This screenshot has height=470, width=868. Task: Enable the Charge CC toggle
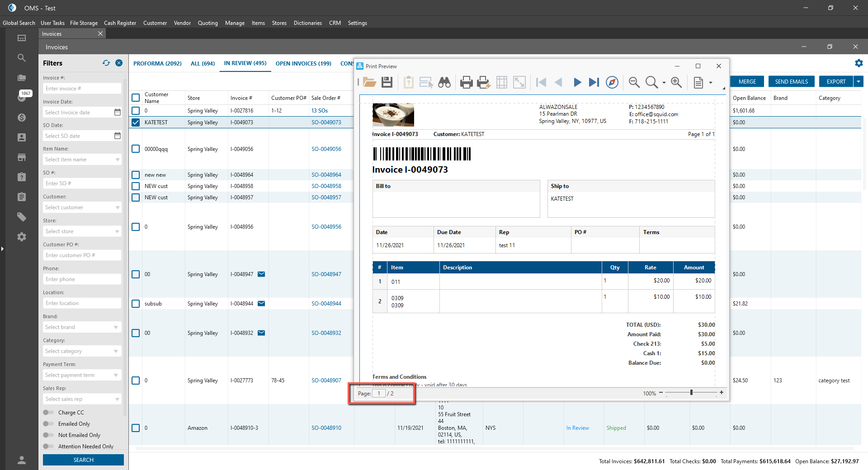48,413
